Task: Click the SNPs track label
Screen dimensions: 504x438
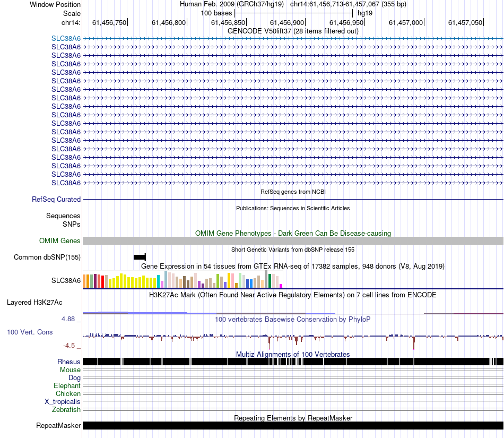Action: pos(72,224)
